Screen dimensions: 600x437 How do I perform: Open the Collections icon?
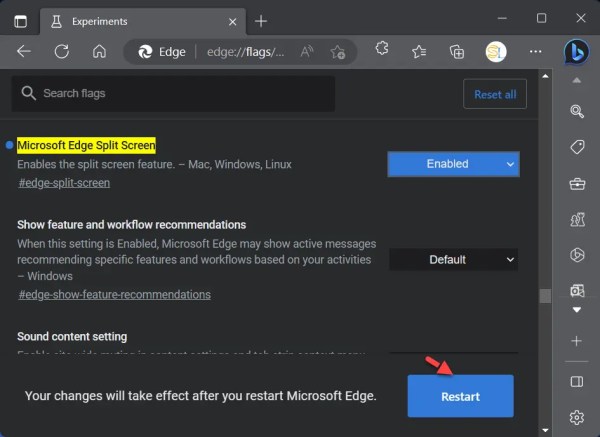click(x=457, y=52)
